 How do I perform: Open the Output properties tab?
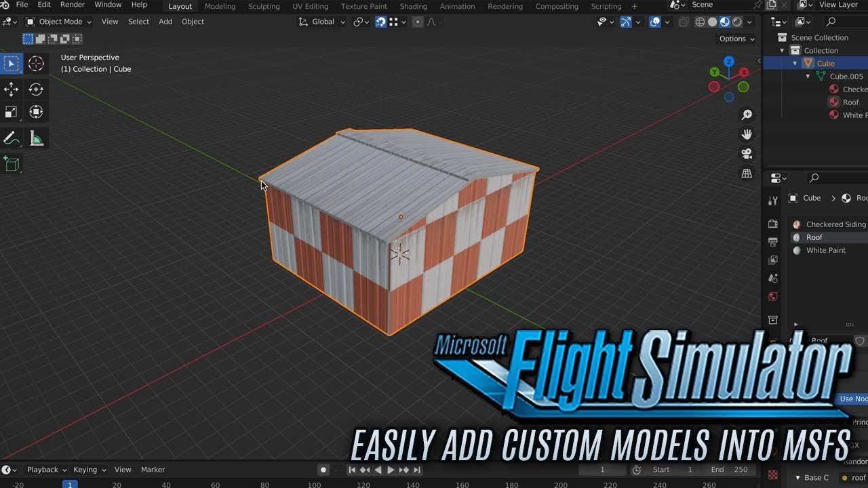click(772, 242)
